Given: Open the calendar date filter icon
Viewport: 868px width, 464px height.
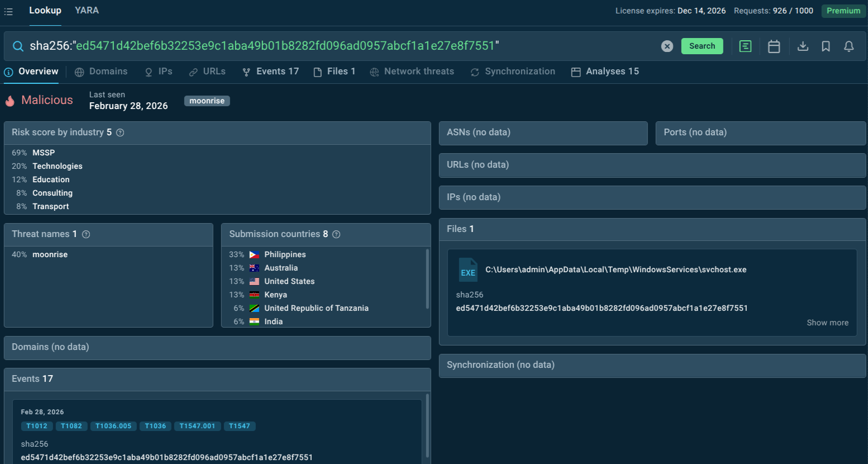Looking at the screenshot, I should (774, 46).
